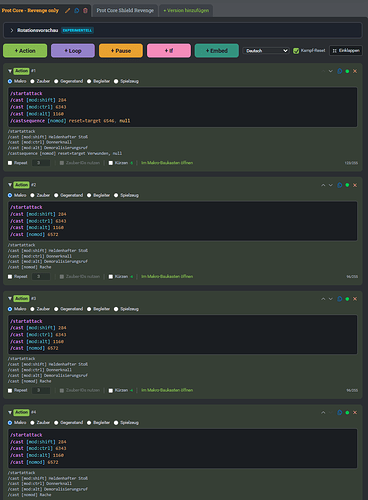Delete Action #3 with X icon
Screen dimensions: 368x500
pyautogui.click(x=355, y=299)
